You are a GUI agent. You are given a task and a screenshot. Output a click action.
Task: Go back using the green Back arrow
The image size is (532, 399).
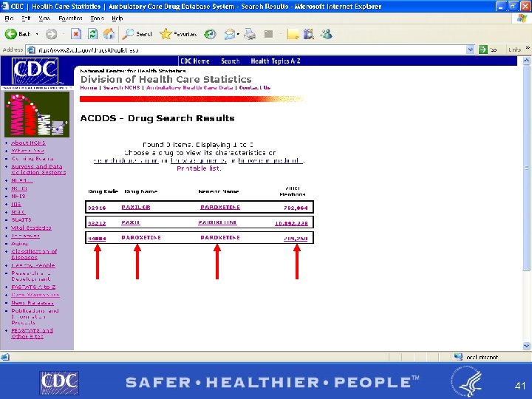point(11,34)
